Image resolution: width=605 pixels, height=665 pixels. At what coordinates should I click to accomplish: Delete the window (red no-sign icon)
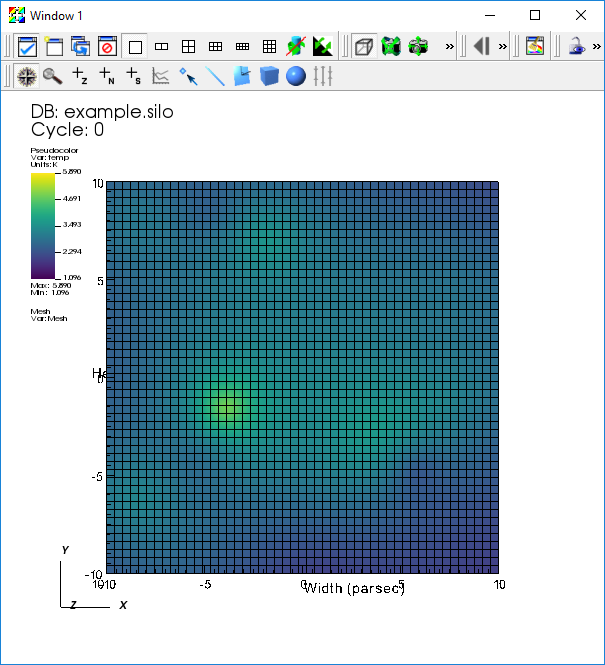point(107,46)
